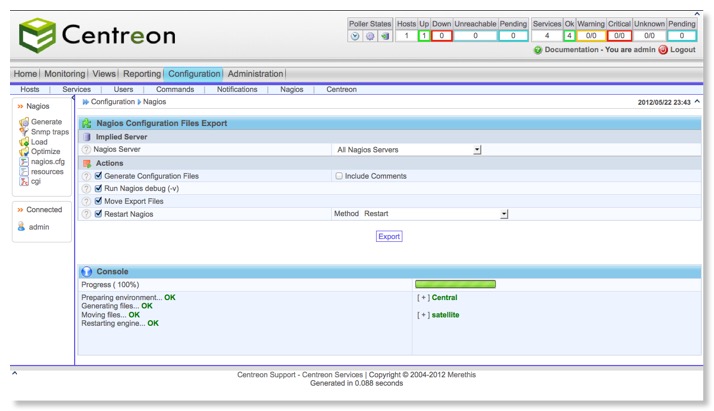Click the Configuration breadcrumb link
The image size is (714, 411).
pos(113,102)
